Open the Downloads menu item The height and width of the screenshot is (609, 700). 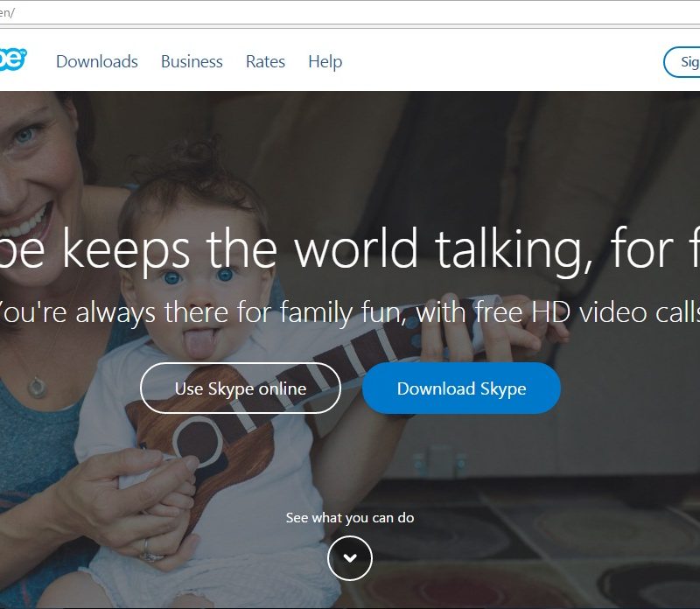[x=97, y=61]
